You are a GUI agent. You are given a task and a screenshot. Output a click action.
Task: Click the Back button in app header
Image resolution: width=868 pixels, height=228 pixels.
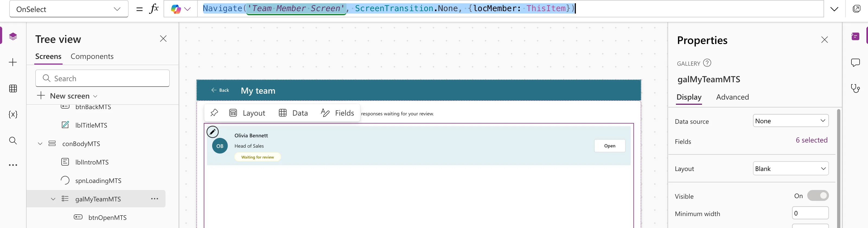220,90
